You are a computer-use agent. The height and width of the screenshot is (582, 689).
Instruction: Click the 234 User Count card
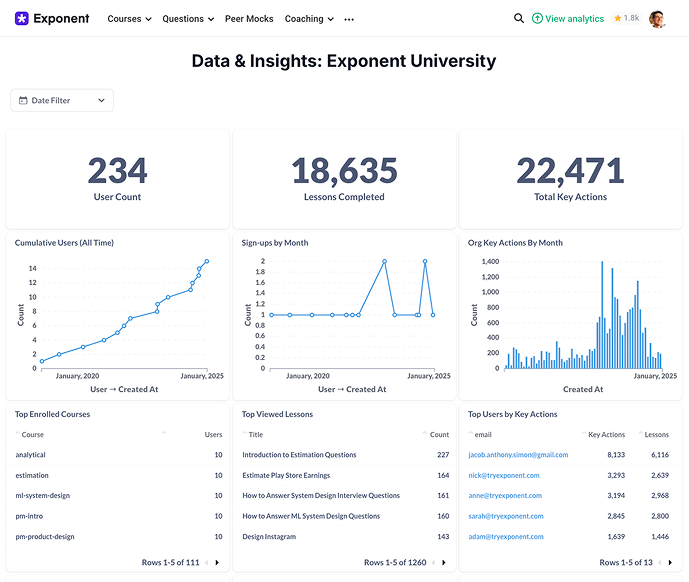(117, 179)
